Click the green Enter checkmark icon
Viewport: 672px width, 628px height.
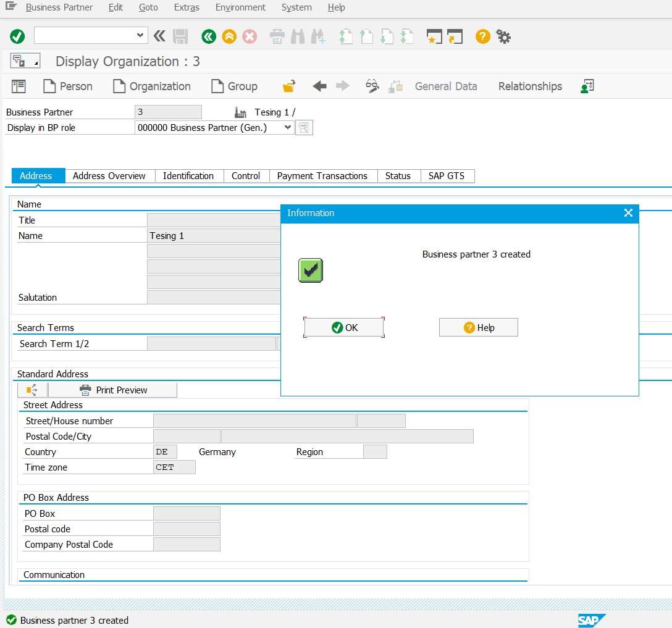click(x=17, y=36)
